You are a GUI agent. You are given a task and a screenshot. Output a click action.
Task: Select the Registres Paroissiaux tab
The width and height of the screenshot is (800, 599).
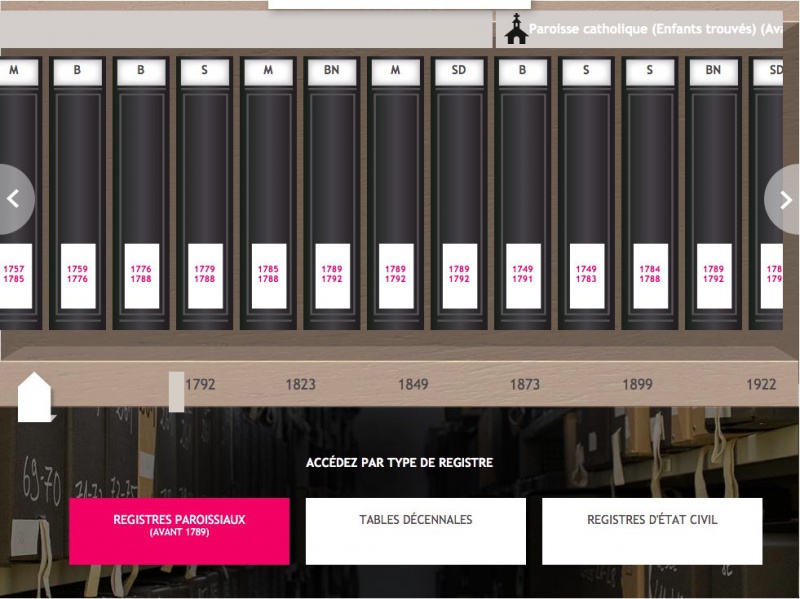click(179, 531)
